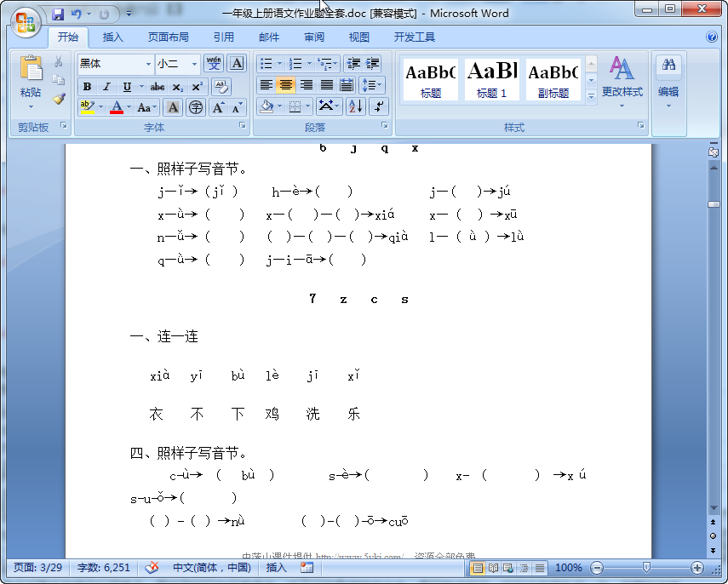Open Word Help question mark
This screenshot has width=728, height=584.
pyautogui.click(x=711, y=37)
